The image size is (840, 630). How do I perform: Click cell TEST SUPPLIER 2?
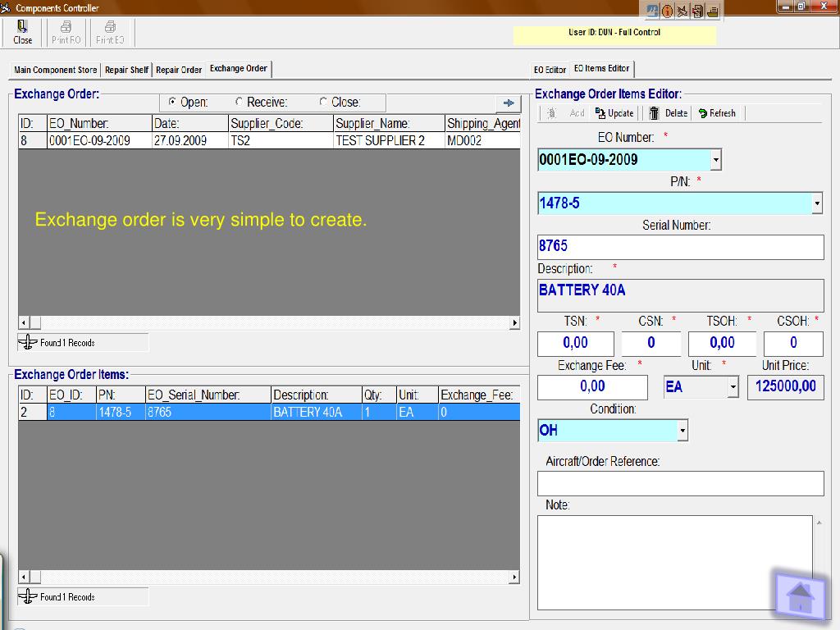[389, 140]
